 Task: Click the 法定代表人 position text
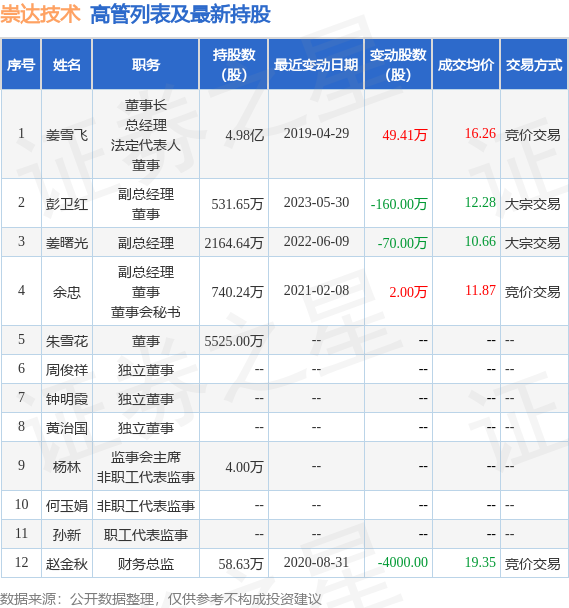(146, 145)
